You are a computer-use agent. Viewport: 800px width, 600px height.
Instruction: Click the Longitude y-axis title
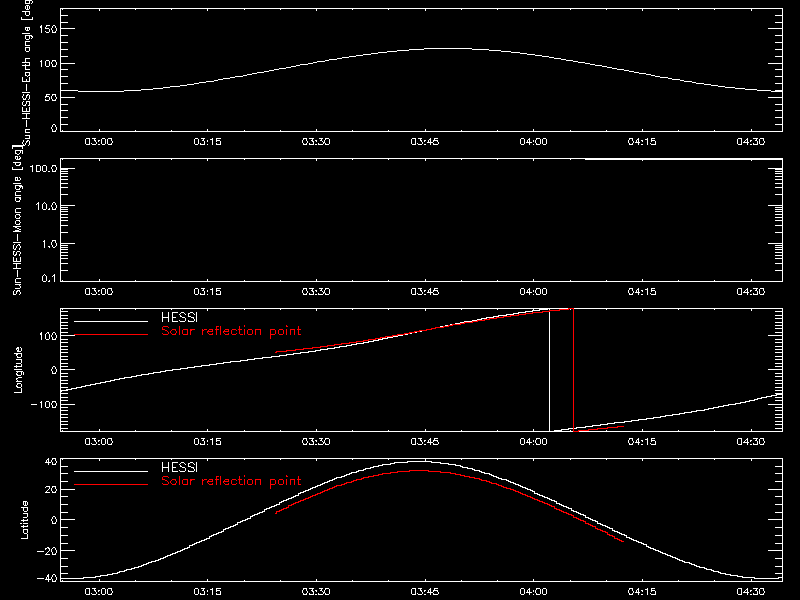(18, 370)
